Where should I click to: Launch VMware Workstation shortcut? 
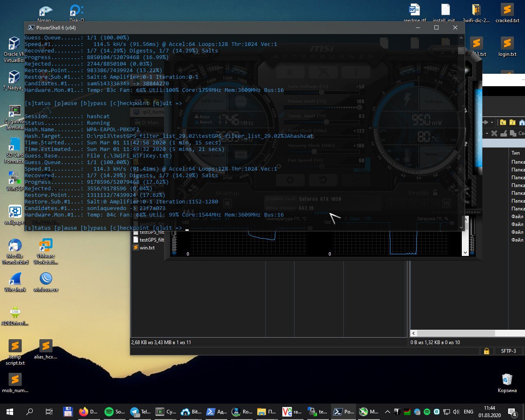pyautogui.click(x=46, y=251)
